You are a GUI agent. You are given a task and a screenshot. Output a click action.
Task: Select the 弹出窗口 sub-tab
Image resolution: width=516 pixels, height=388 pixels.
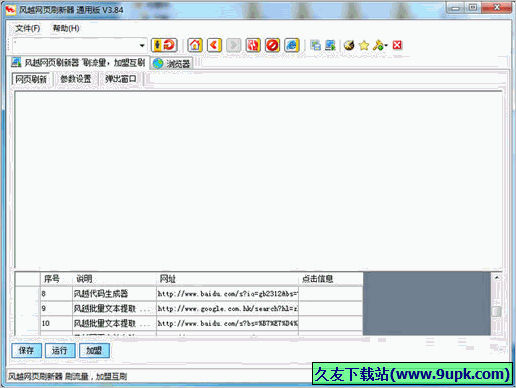[121, 79]
